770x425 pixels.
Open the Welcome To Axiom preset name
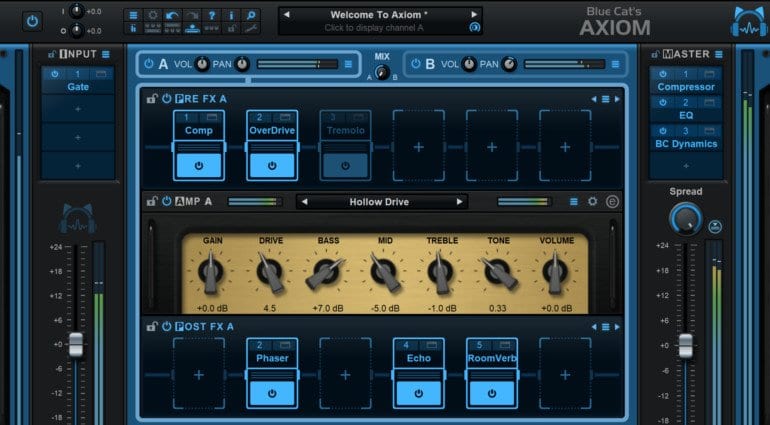pyautogui.click(x=379, y=15)
